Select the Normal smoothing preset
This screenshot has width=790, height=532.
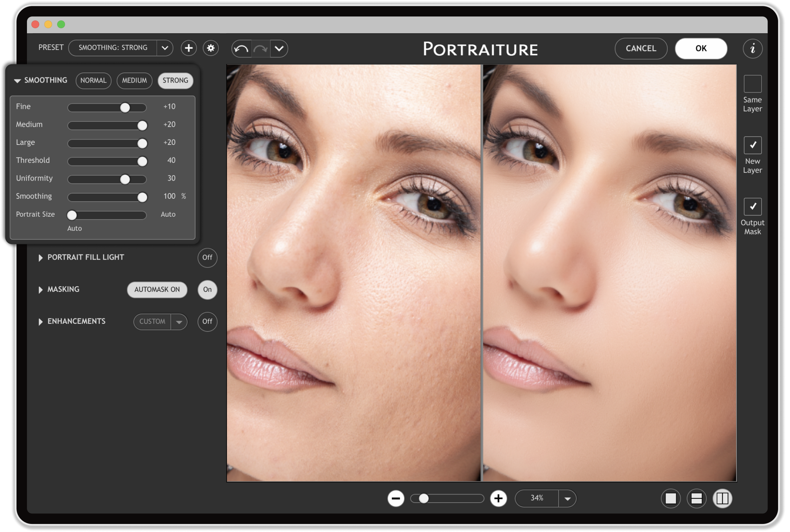pos(93,80)
